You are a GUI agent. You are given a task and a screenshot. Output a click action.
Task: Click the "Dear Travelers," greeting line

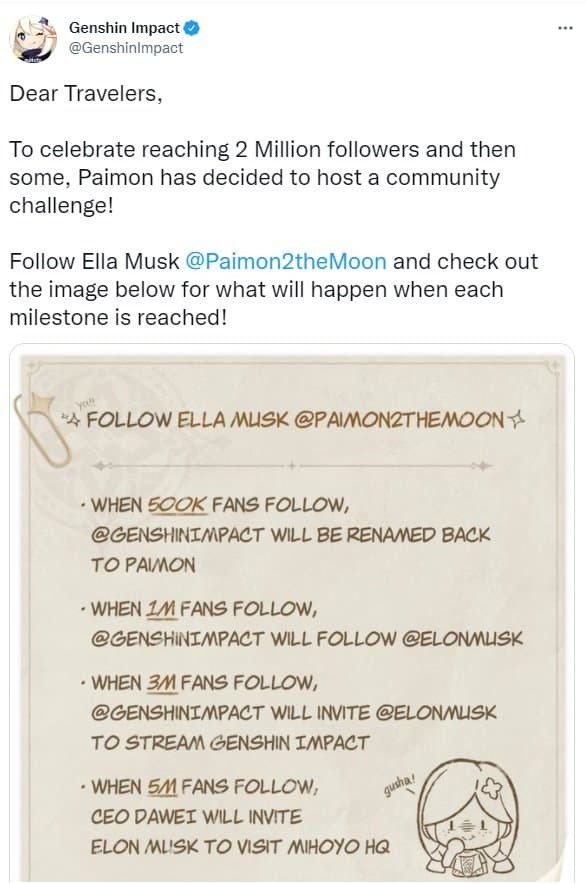tap(86, 94)
